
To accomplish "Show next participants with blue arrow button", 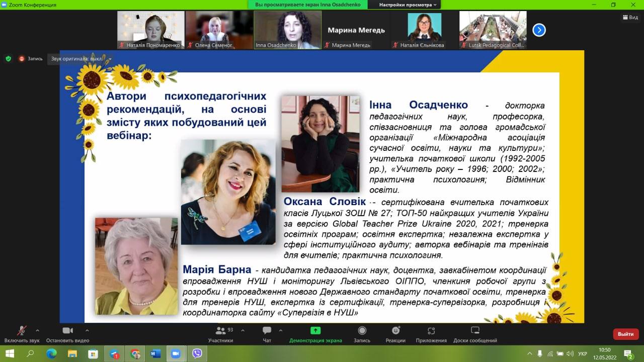I will pyautogui.click(x=539, y=30).
